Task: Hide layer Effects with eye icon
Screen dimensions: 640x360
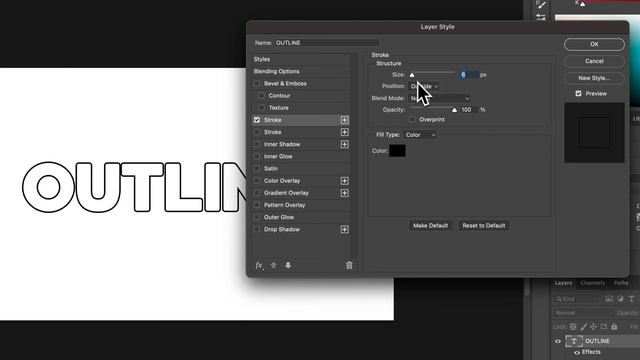Action: (x=577, y=352)
